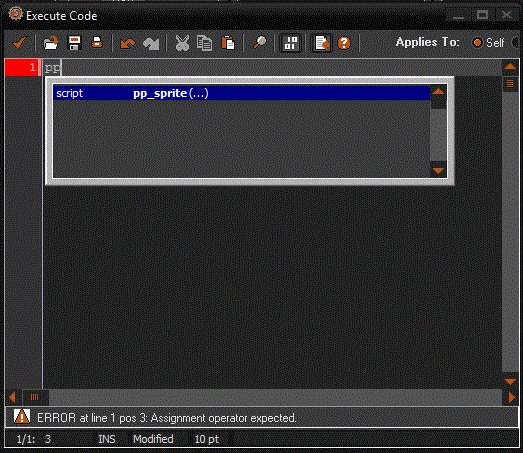Save code with the floppy disk icon
Viewport: 523px width, 453px height.
pyautogui.click(x=74, y=43)
